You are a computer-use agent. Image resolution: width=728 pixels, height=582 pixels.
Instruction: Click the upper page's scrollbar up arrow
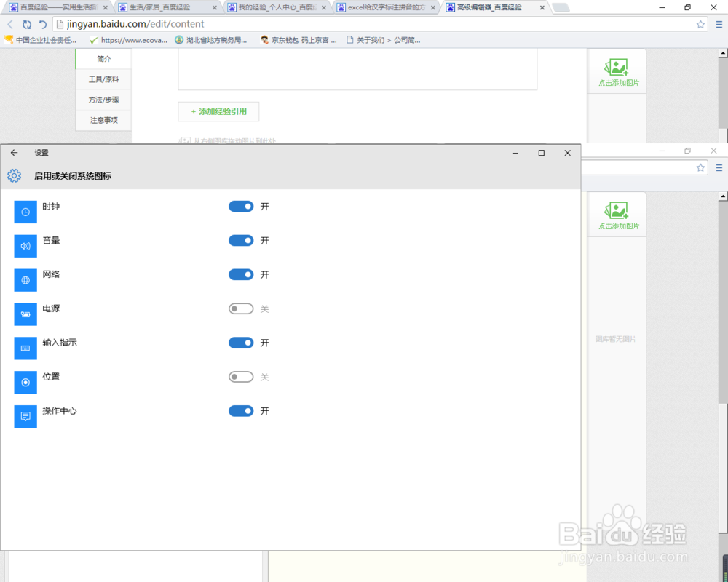[723, 53]
